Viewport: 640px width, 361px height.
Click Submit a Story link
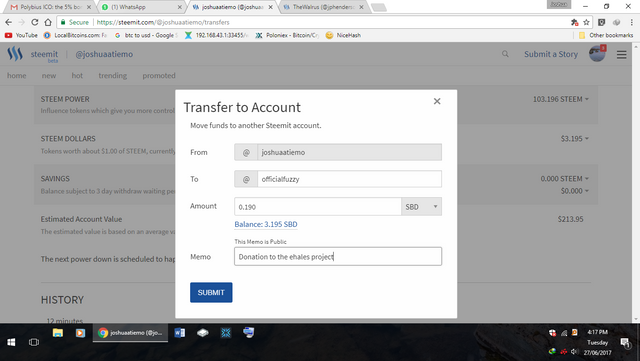pyautogui.click(x=551, y=54)
